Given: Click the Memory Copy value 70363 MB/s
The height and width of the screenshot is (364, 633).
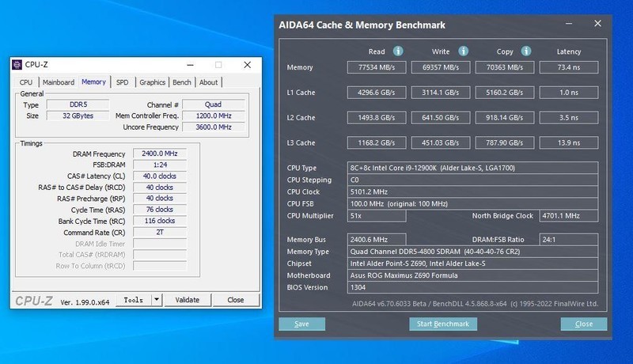Looking at the screenshot, I should 505,67.
